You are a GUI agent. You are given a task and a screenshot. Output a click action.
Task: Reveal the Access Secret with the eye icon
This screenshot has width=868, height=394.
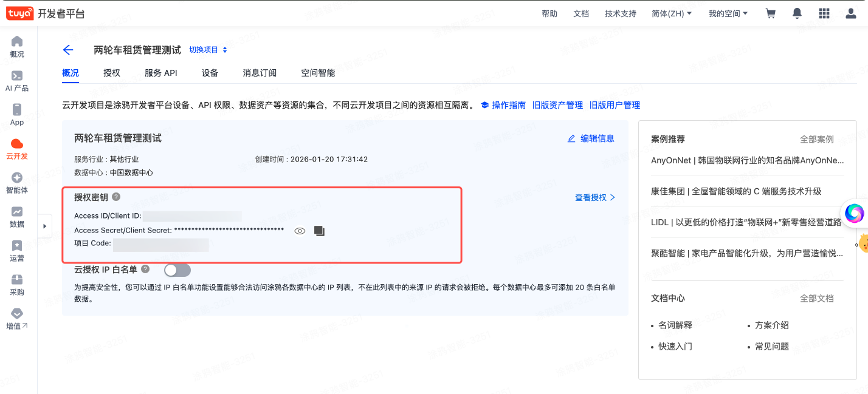click(299, 231)
